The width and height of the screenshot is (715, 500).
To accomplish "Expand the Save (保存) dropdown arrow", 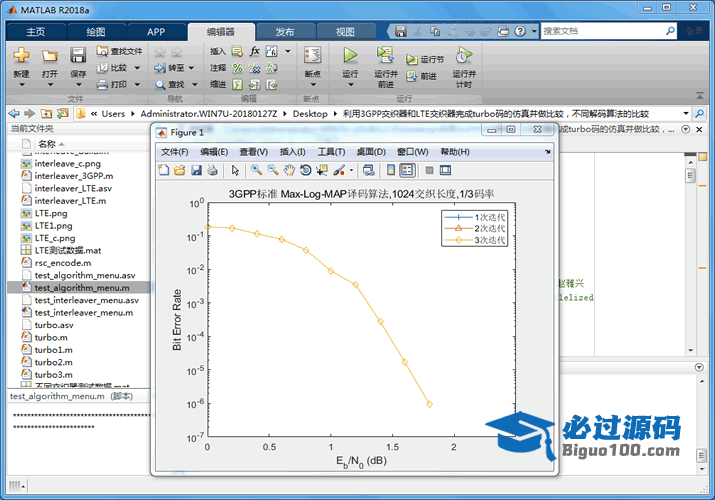I will 78,85.
